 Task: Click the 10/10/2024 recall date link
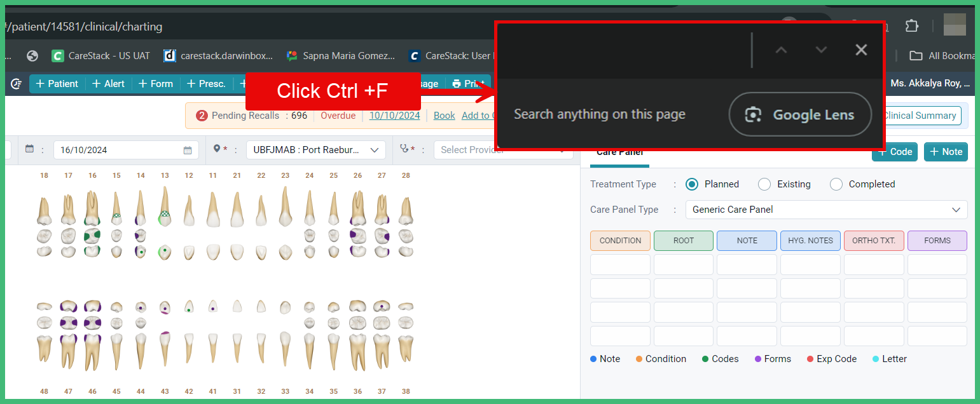[x=394, y=116]
